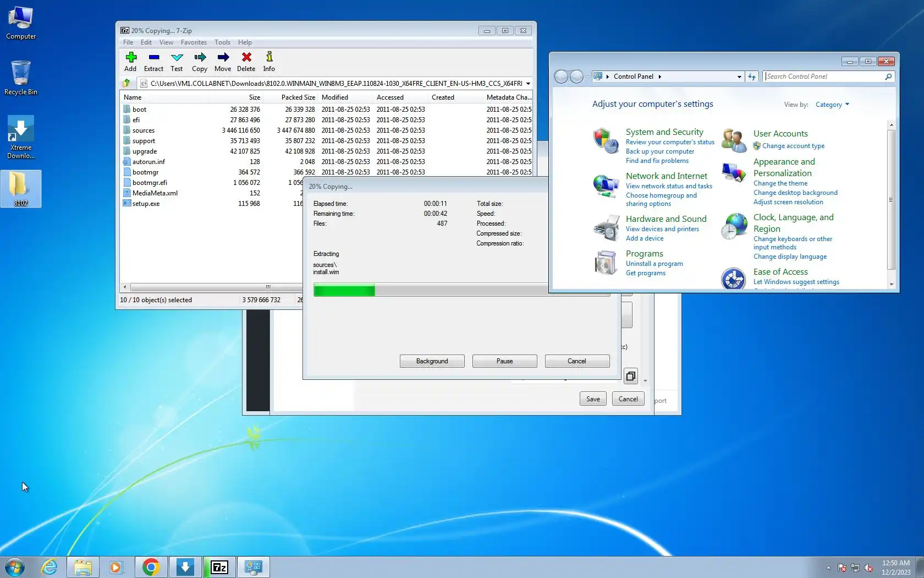The height and width of the screenshot is (578, 924).
Task: Expand the Control Panel breadcrumb arrow after 'Control Panel'
Action: (659, 77)
